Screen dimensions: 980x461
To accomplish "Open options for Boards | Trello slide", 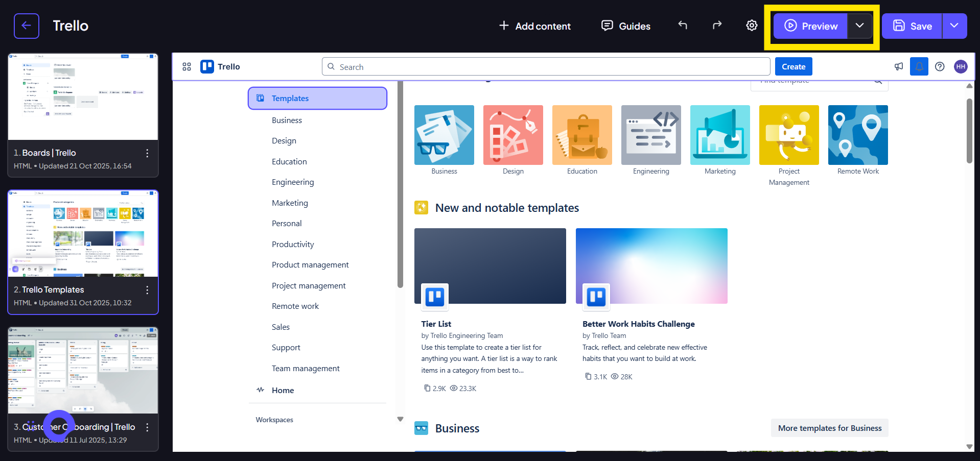I will pyautogui.click(x=147, y=153).
